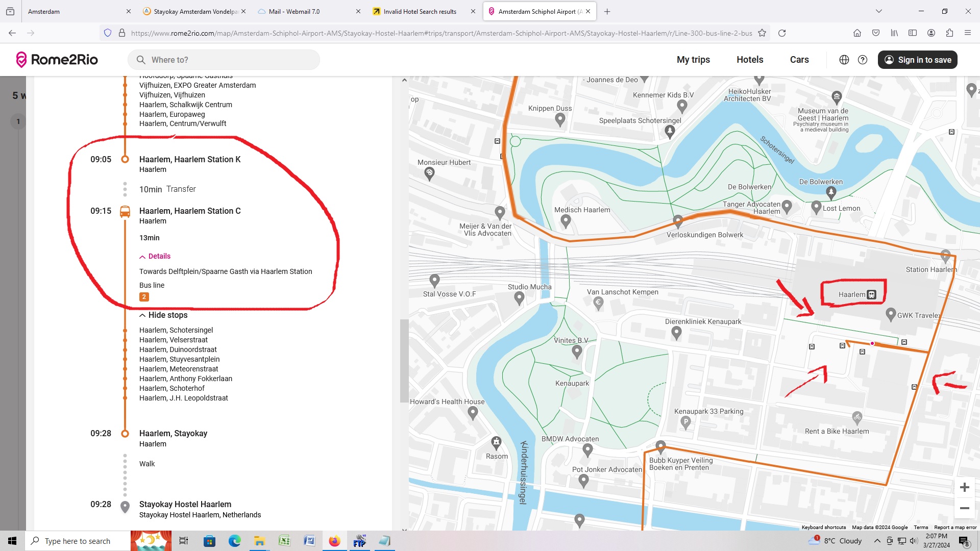Click the Haarlem train station map icon
980x551 pixels.
(x=872, y=294)
